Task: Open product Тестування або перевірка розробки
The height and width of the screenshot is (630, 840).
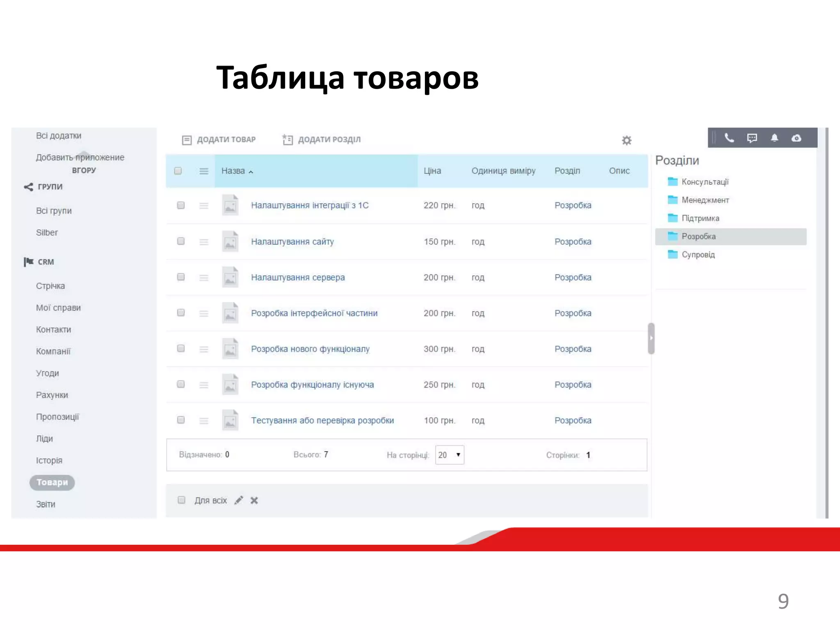Action: coord(322,420)
